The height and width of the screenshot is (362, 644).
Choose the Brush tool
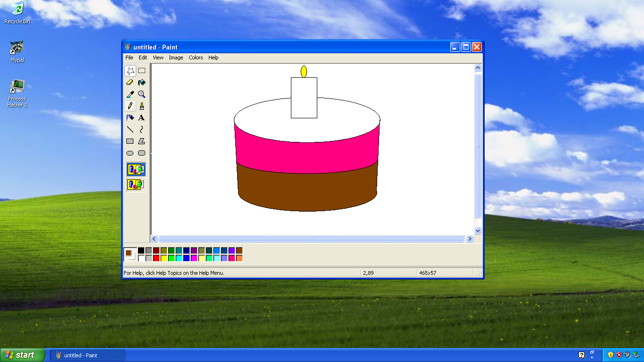[x=142, y=106]
